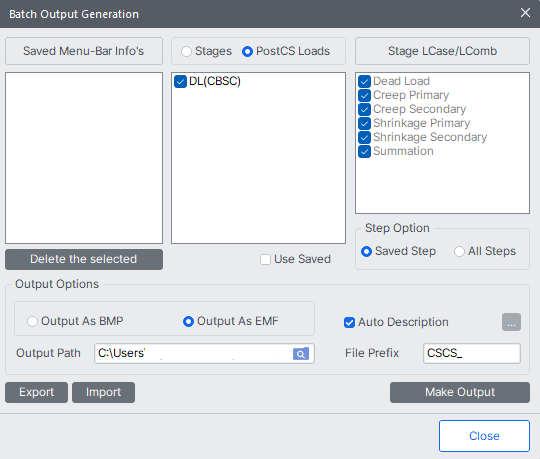Viewport: 540px width, 459px height.
Task: Click the output path browse search icon
Action: (x=301, y=354)
